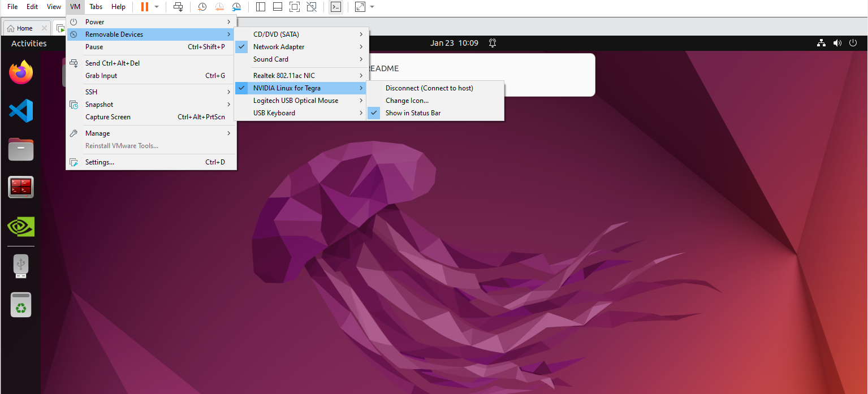The width and height of the screenshot is (868, 394).
Task: Revert the VM to its snapshot
Action: [219, 7]
